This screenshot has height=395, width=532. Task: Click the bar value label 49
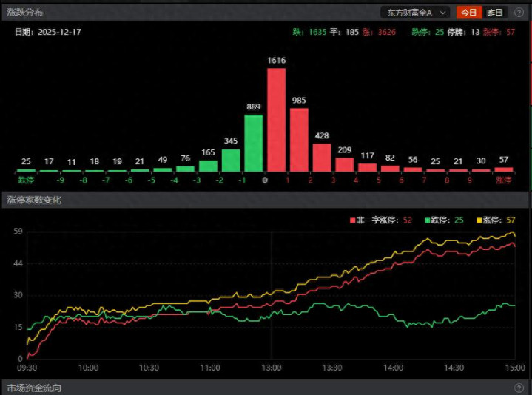(x=163, y=160)
